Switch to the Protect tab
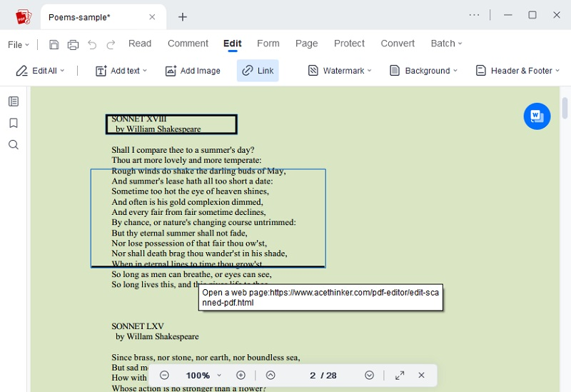This screenshot has width=571, height=392. click(x=349, y=44)
